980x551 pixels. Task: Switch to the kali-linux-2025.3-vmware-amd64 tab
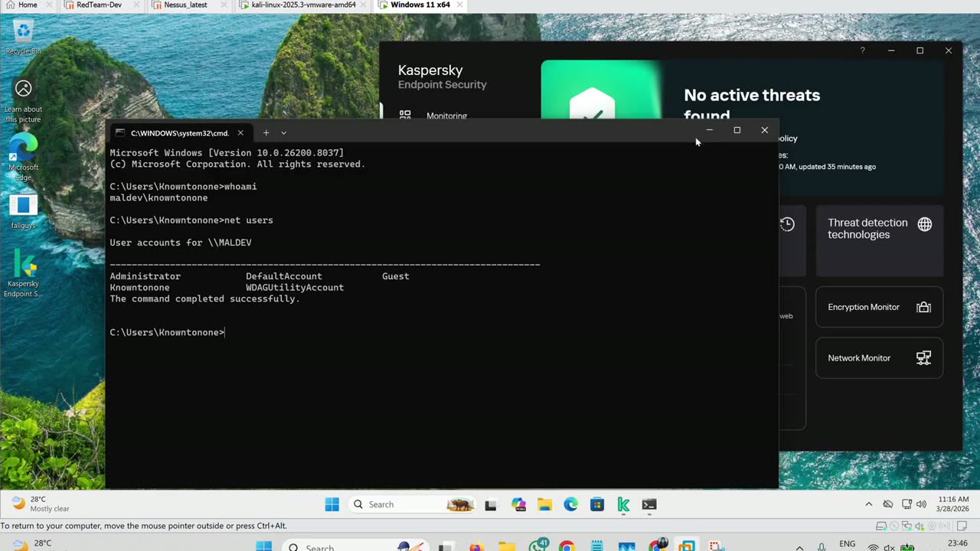click(x=304, y=5)
